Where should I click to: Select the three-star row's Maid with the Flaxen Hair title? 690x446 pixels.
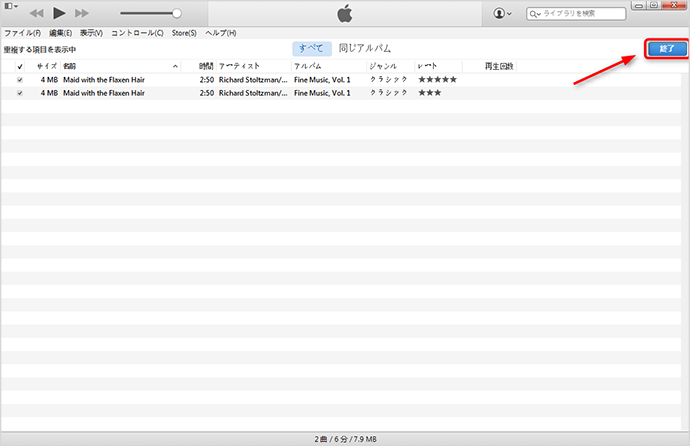click(x=104, y=93)
